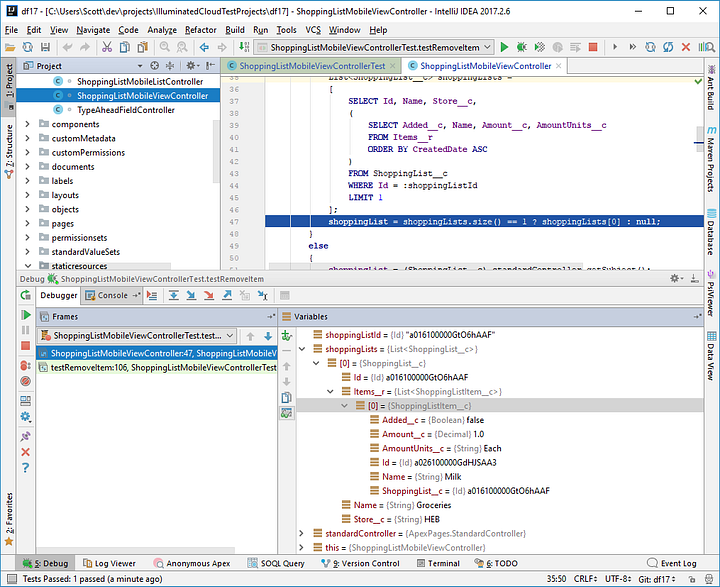Click the Debug bug icon in main toolbar
720x587 pixels.
click(522, 47)
